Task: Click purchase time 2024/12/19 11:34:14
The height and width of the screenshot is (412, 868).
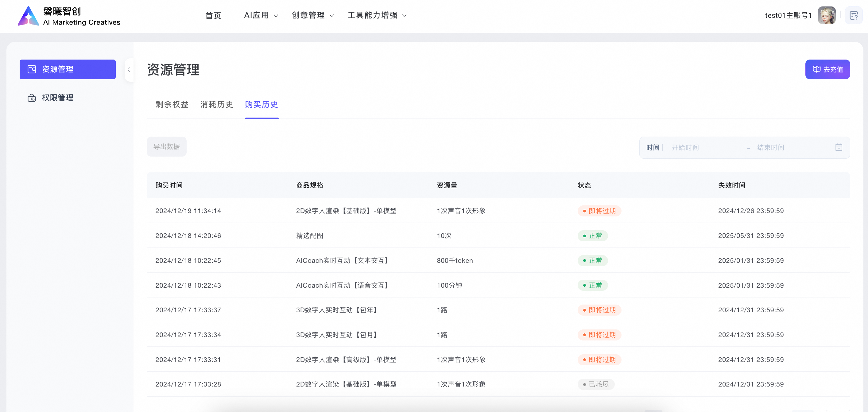Action: pyautogui.click(x=188, y=211)
